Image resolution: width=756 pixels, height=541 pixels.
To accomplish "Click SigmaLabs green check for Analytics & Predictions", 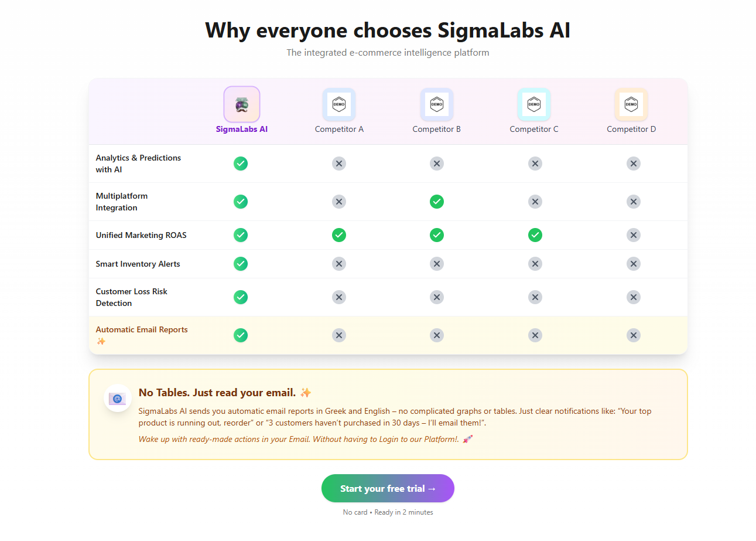I will tap(241, 164).
